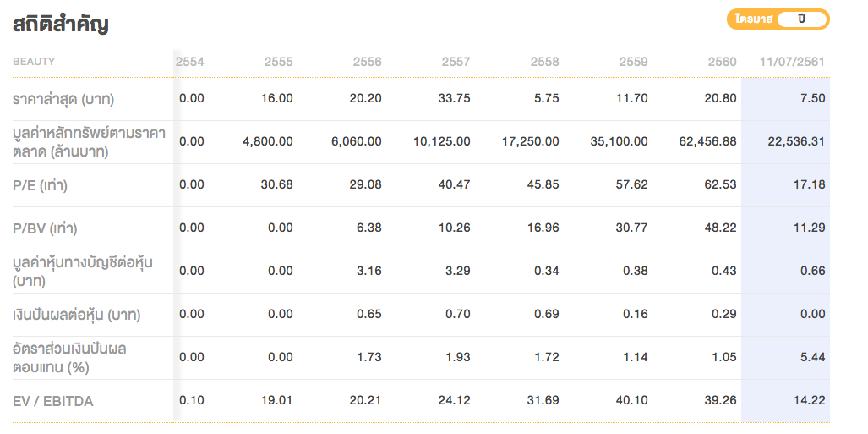Select the 2555 year column header
Viewport: 868px width, 434px height.
278,62
